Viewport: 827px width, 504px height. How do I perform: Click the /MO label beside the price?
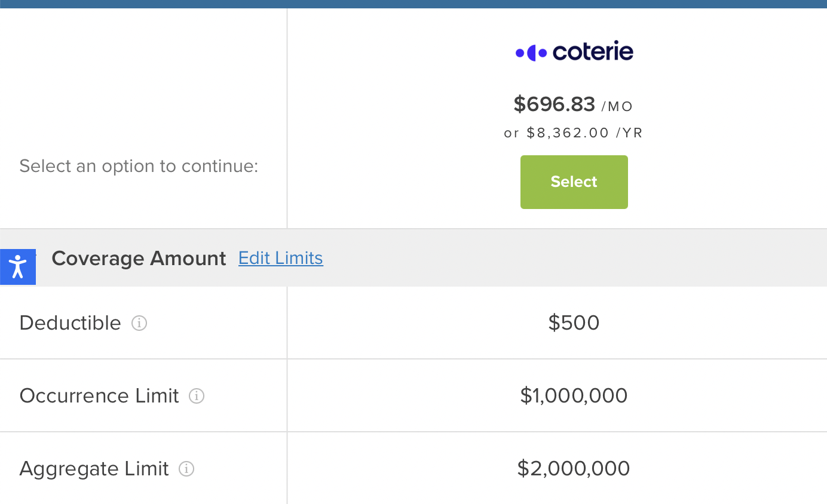[x=617, y=107]
